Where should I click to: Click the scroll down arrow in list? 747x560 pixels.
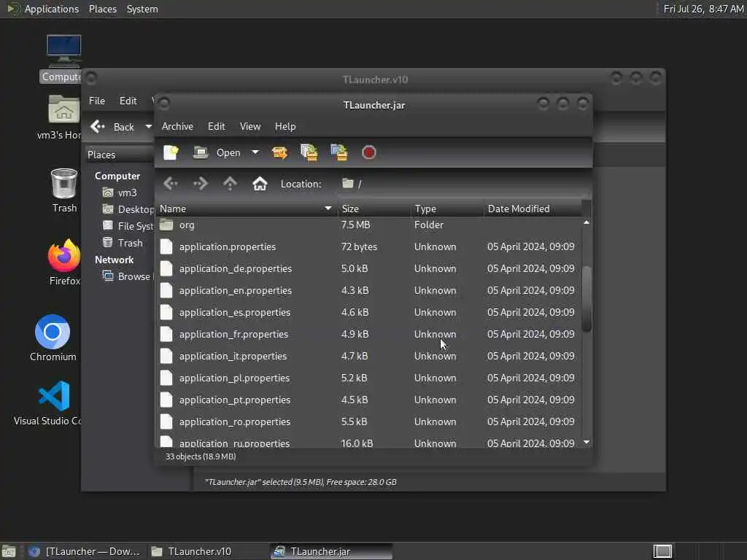pyautogui.click(x=587, y=442)
